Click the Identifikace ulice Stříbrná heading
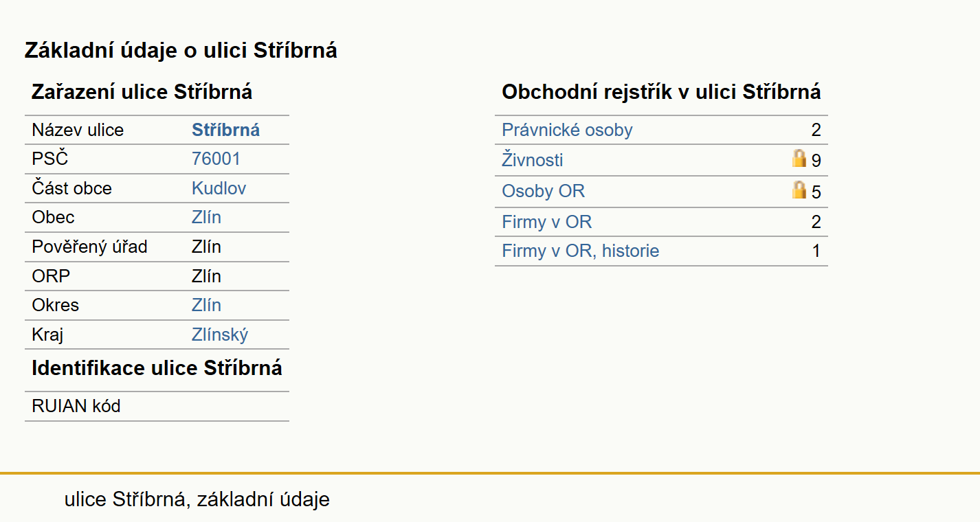This screenshot has height=522, width=980. point(157,368)
